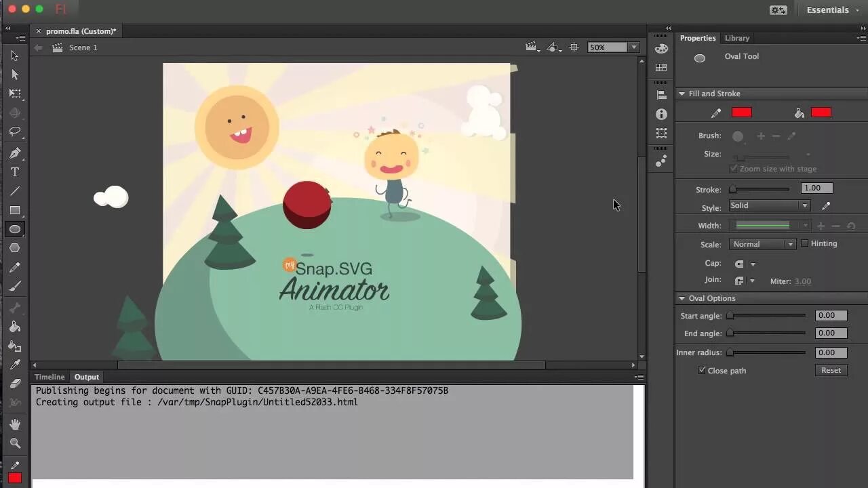Click the edit stroke style pencil icon
The height and width of the screenshot is (488, 868).
[825, 206]
